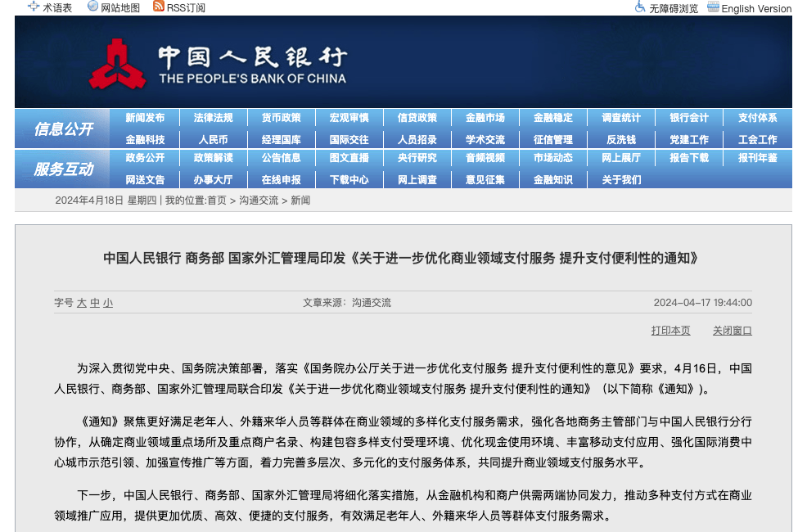Click the English Version keyboard icon
Image resolution: width=807 pixels, height=532 pixels.
713,7
